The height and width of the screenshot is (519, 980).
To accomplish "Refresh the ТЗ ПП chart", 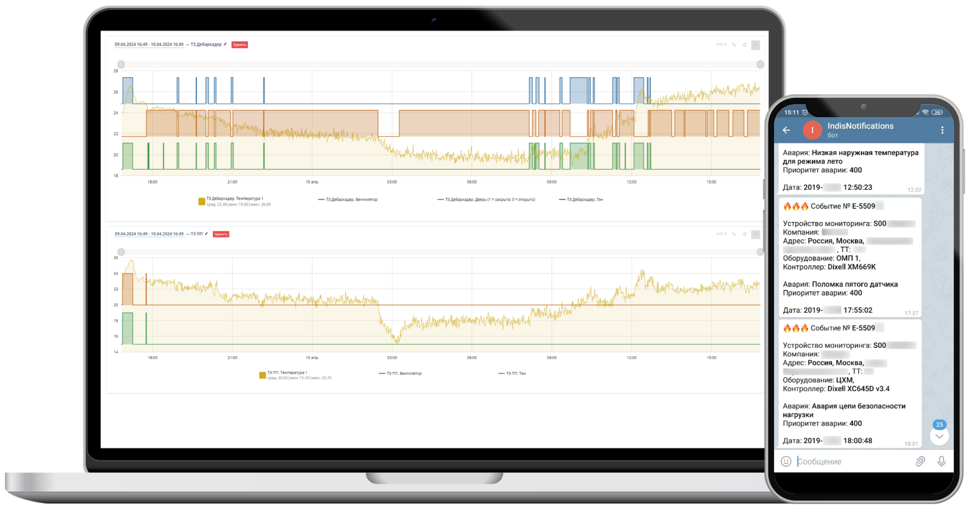I will [x=745, y=234].
